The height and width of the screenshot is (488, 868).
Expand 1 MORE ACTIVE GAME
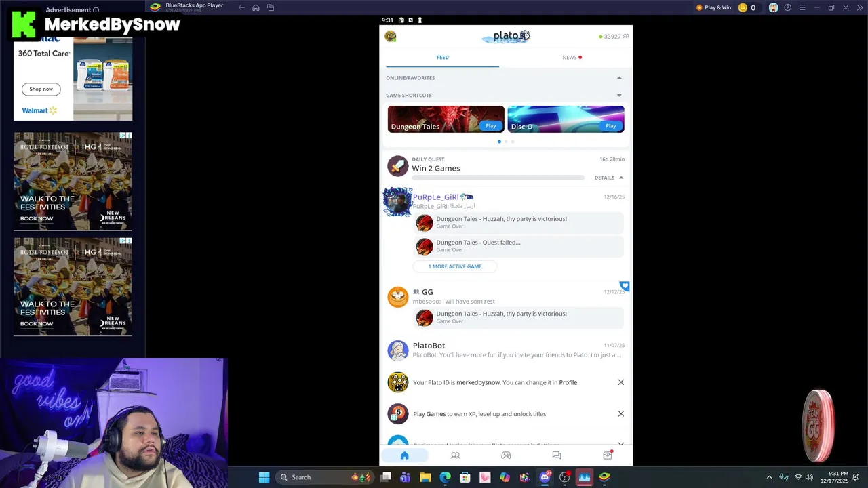coord(455,266)
